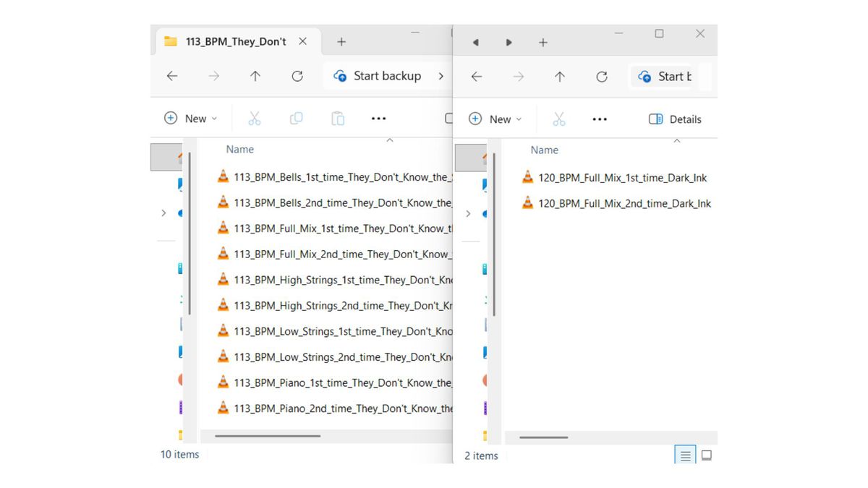Click Cut scissors icon in left window
Image resolution: width=868 pixels, height=488 pixels.
(x=255, y=119)
